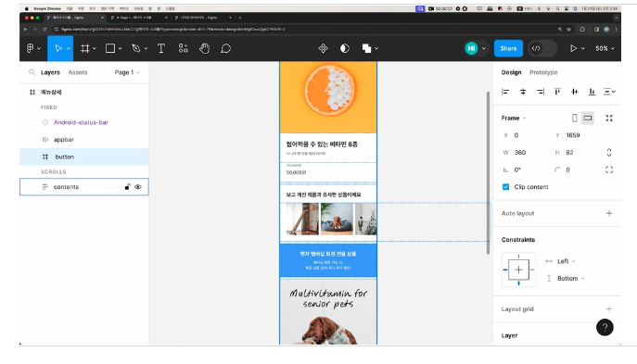Toggle visibility eye on contents layer
637x364 pixels.
click(138, 187)
